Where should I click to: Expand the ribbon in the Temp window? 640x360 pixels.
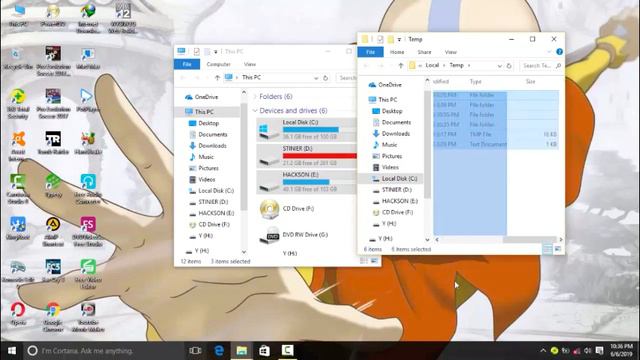(549, 52)
